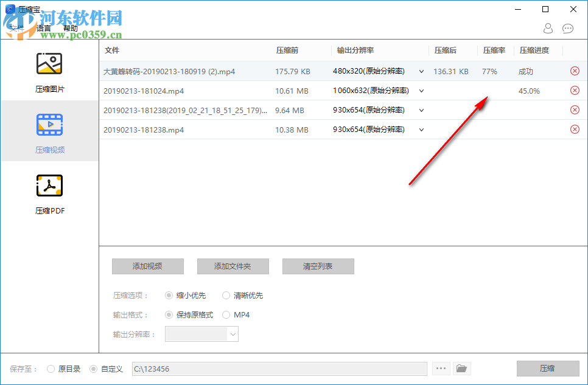Open the output folder browse icon
The image size is (588, 385).
pos(461,368)
